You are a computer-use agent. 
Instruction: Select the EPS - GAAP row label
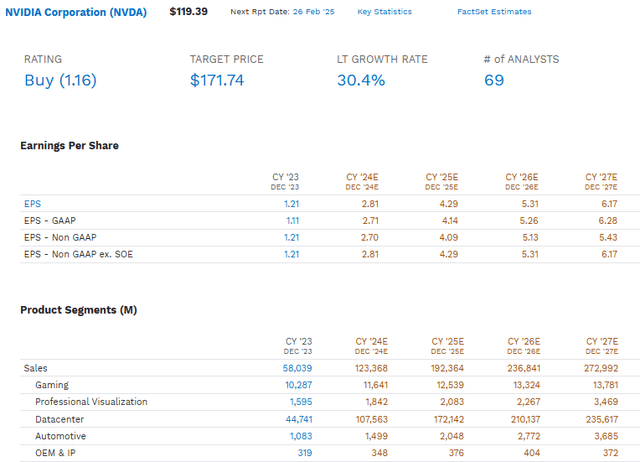(50, 221)
